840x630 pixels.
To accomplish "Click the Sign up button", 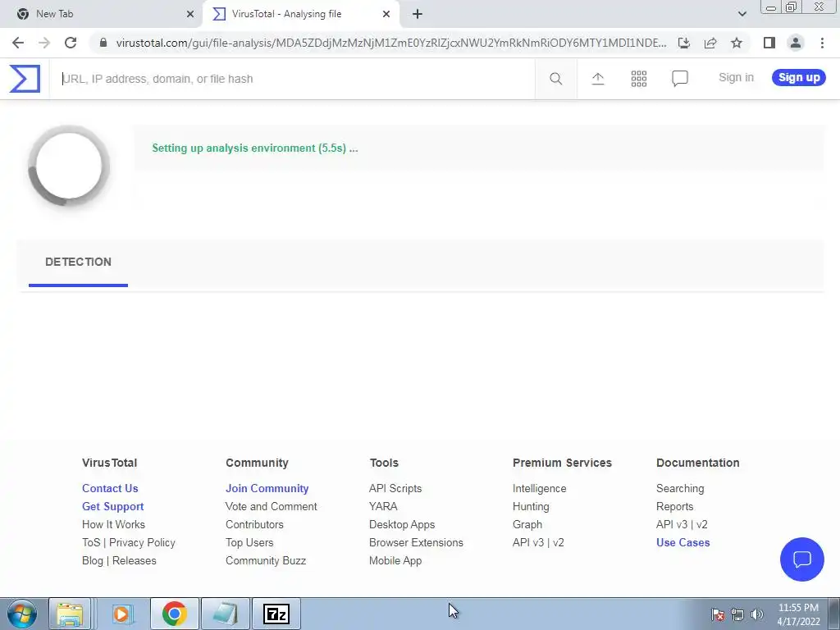I will (799, 77).
